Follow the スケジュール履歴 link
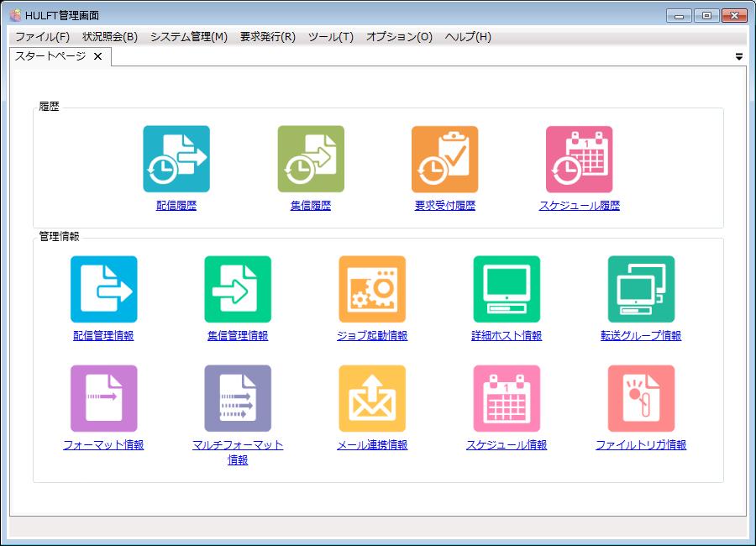Image resolution: width=756 pixels, height=546 pixels. [580, 206]
